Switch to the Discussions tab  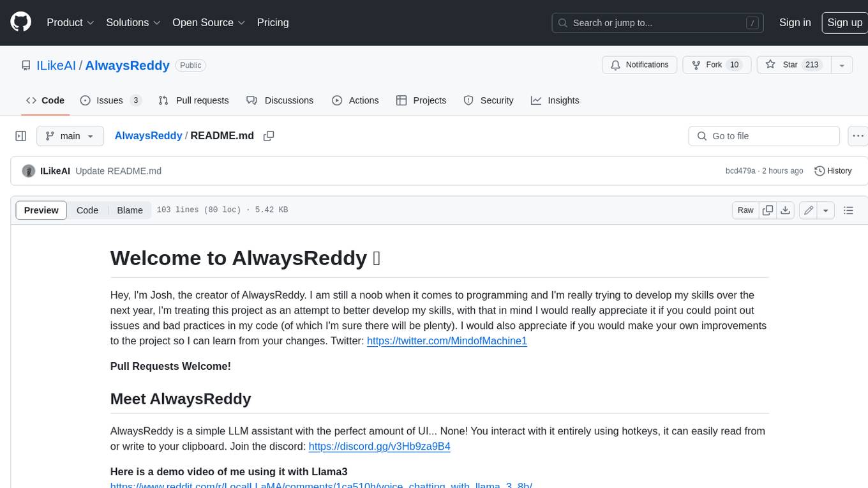click(280, 100)
